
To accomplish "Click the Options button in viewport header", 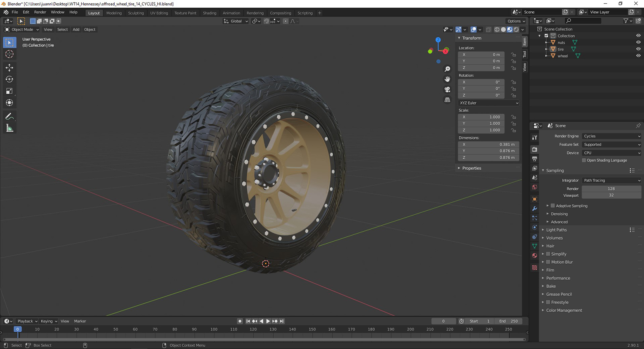I will (516, 21).
